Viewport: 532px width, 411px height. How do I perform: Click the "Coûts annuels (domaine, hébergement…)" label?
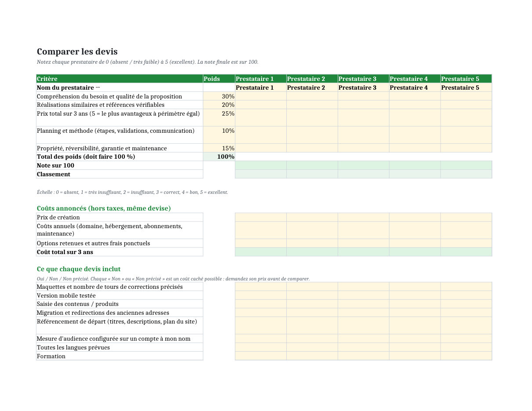pos(120,230)
